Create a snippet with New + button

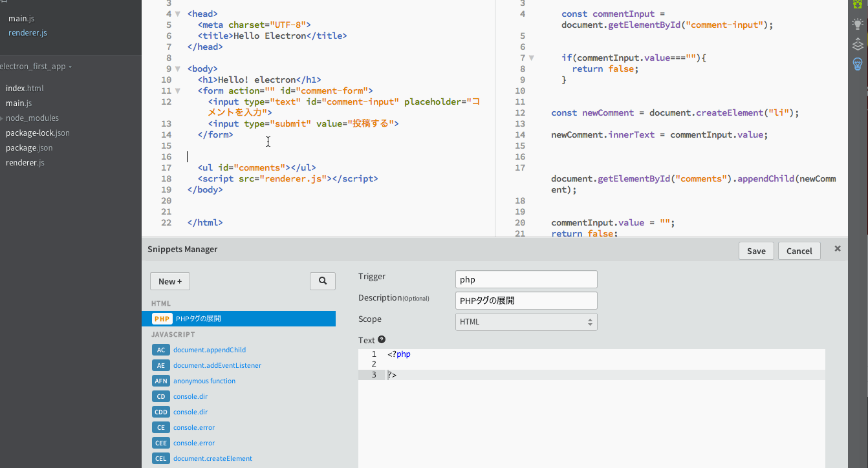pyautogui.click(x=170, y=281)
